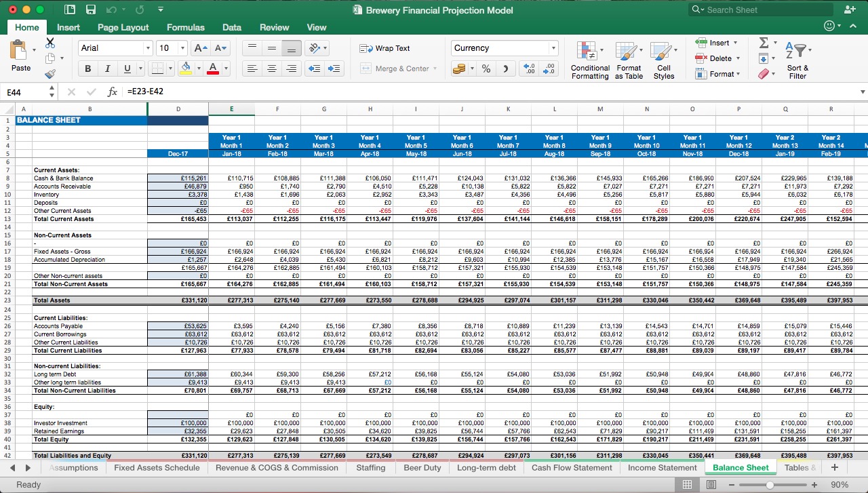The image size is (868, 493).
Task: Click Wrap Text button
Action: click(x=385, y=48)
